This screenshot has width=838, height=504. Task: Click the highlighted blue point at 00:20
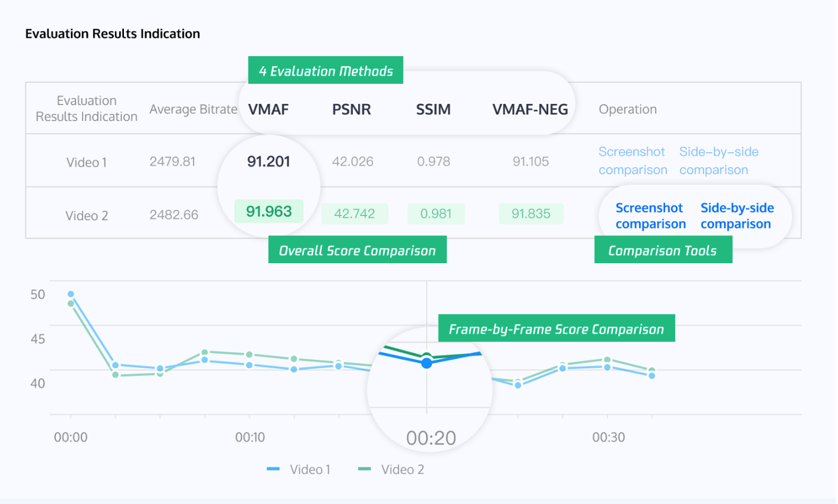coord(427,364)
